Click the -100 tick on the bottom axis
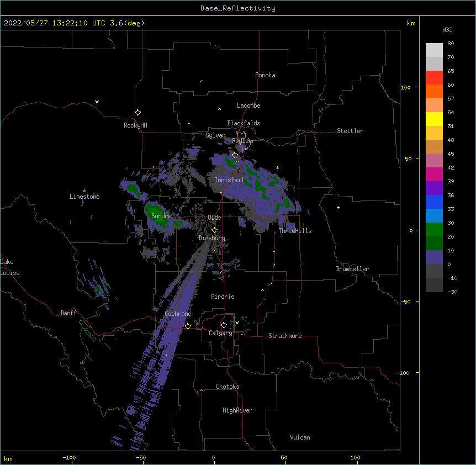The image size is (476, 465). 69,457
